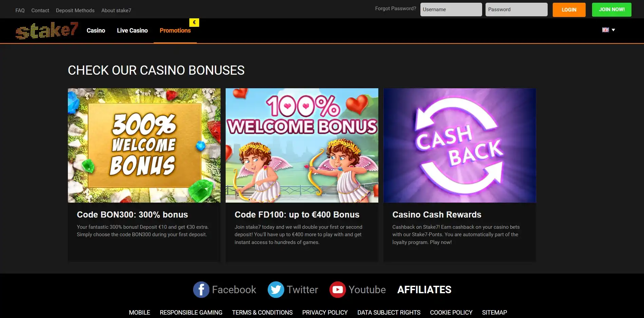
Task: Select the Promotions tab
Action: click(x=175, y=31)
